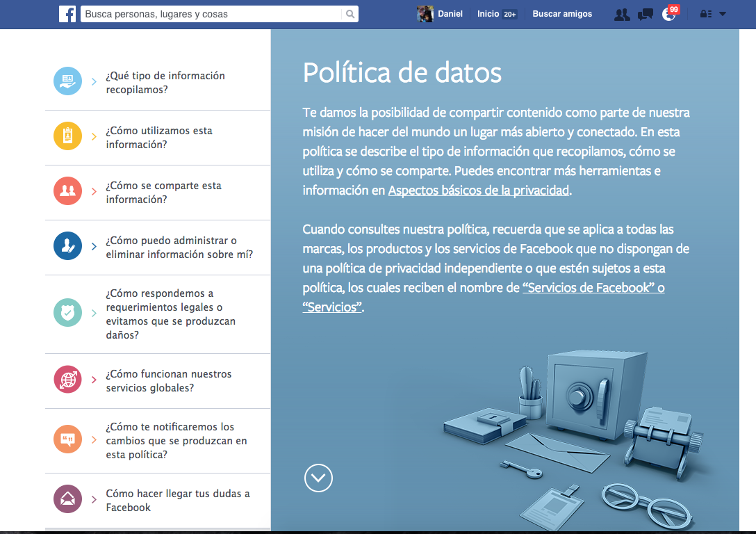Open '¿Cómo respondemos a requerimientos legales' section
756x534 pixels.
(171, 314)
